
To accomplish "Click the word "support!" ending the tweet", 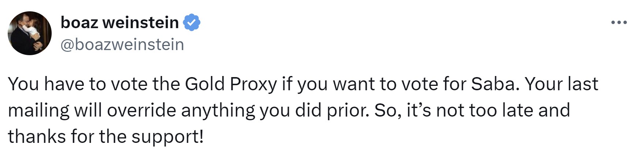I will pyautogui.click(x=167, y=137).
